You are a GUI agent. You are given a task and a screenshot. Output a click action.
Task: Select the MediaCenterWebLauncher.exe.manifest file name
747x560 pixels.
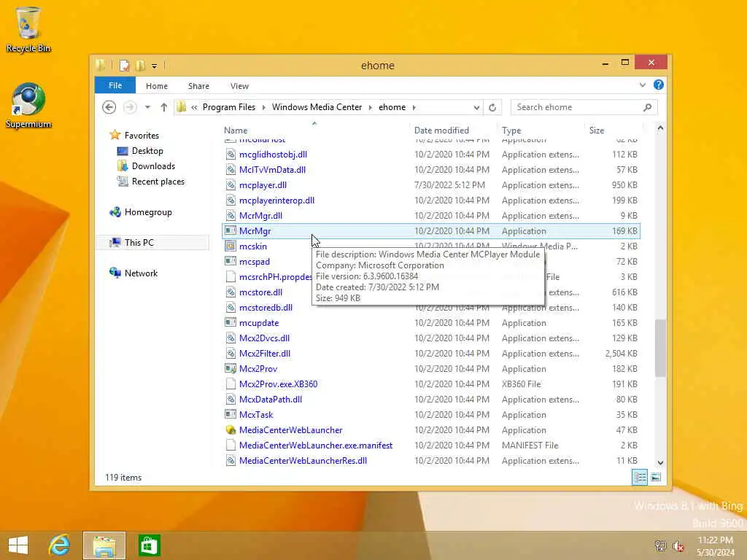pos(316,446)
